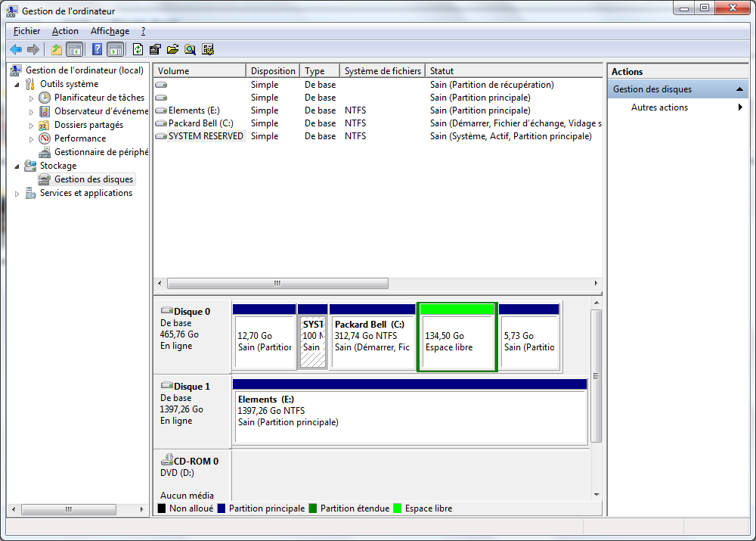756x541 pixels.
Task: Click the Disque 1 label panel
Action: pyautogui.click(x=192, y=412)
